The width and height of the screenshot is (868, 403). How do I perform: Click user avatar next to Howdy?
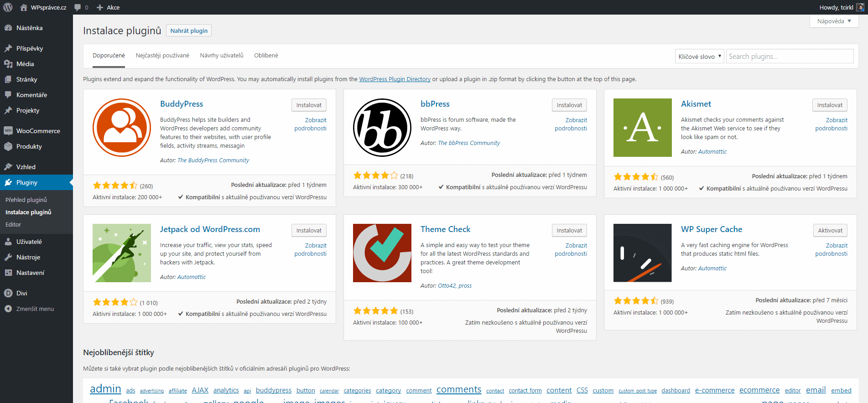click(x=860, y=7)
